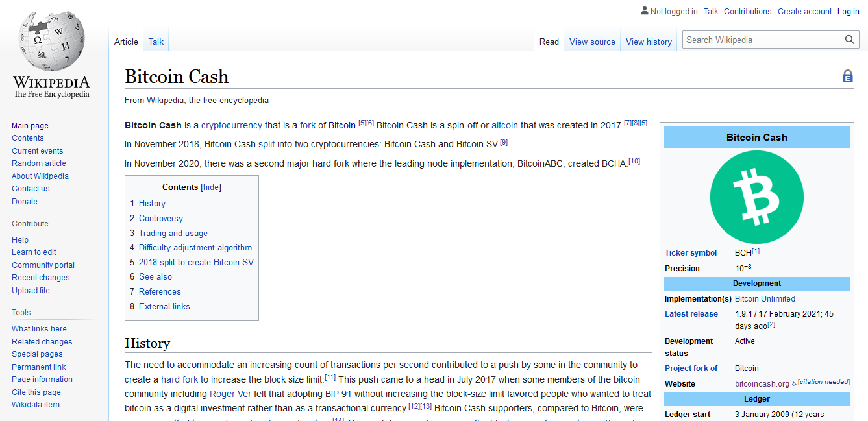Open Recent changes link
Screen dimensions: 868x421
pyautogui.click(x=41, y=278)
